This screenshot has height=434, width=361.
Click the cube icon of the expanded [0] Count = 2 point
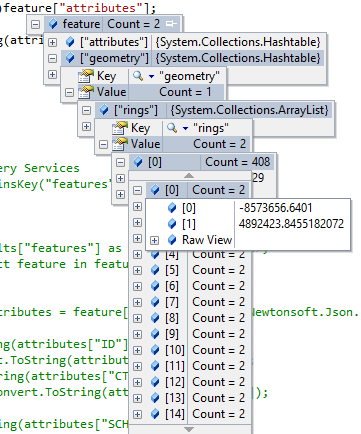point(155,190)
